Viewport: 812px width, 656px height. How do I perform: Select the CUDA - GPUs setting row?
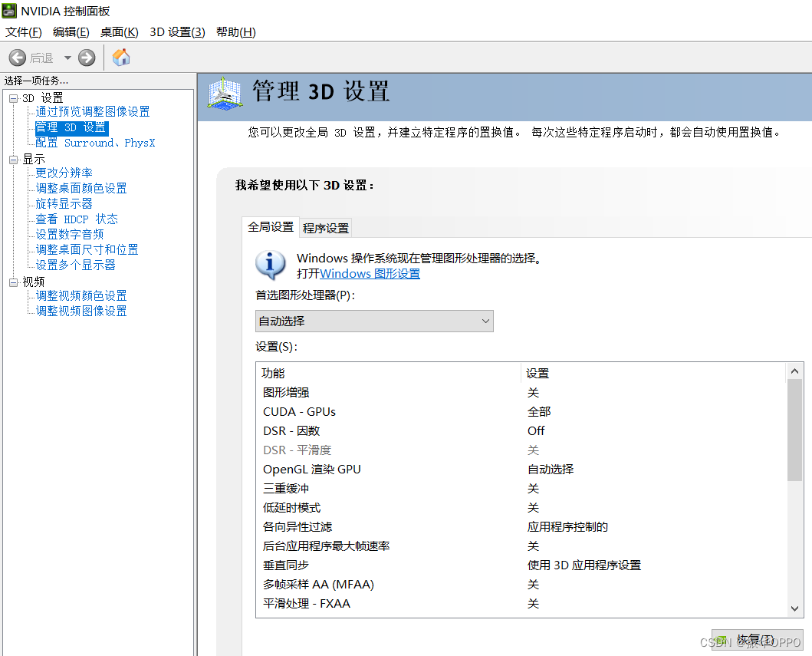[x=521, y=412]
